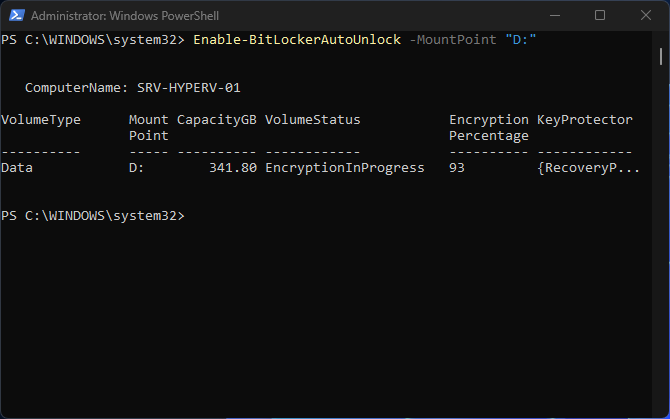This screenshot has height=419, width=670.
Task: Close the Administrator PowerShell window
Action: (645, 16)
